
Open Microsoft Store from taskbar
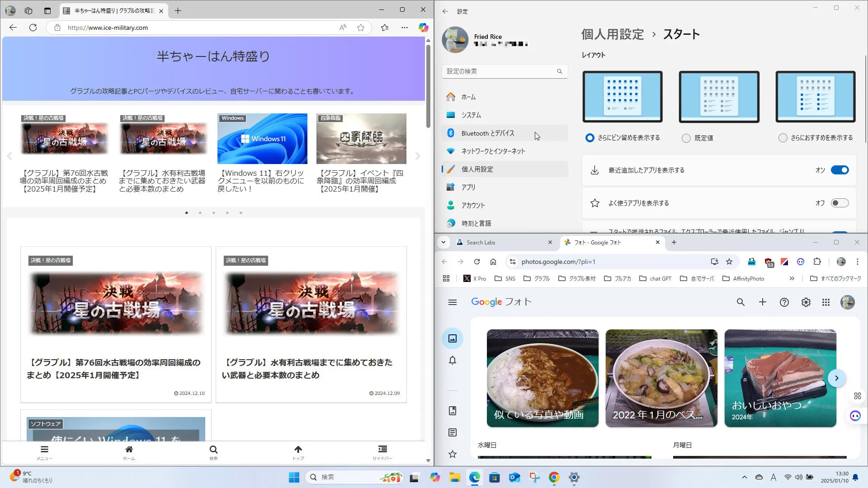[495, 477]
